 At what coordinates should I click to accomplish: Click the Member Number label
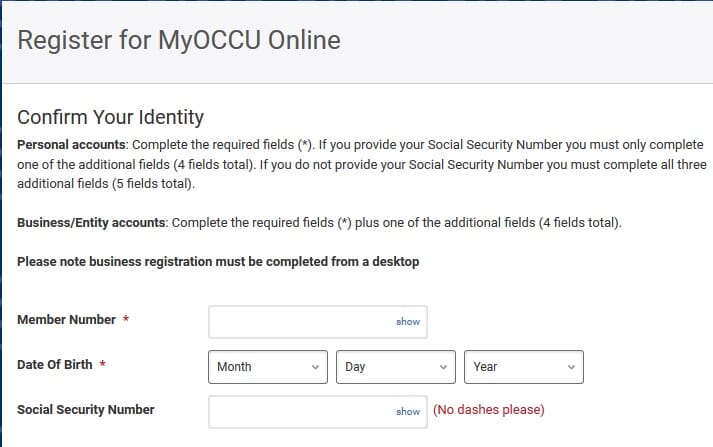[x=68, y=320]
